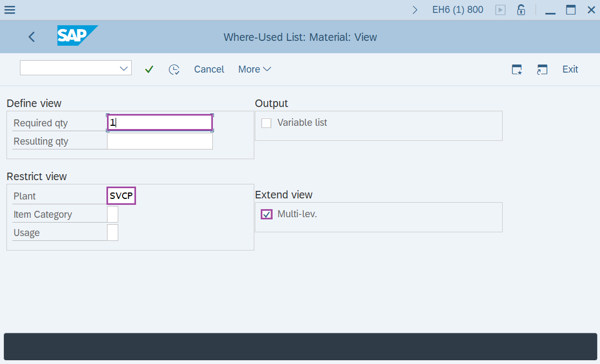
Task: Click the Item Category field
Action: [112, 214]
